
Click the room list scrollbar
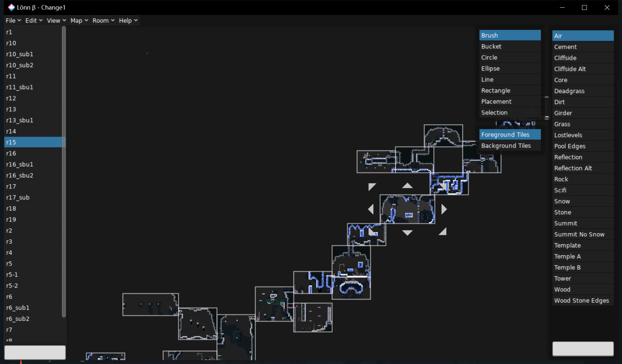tap(64, 173)
